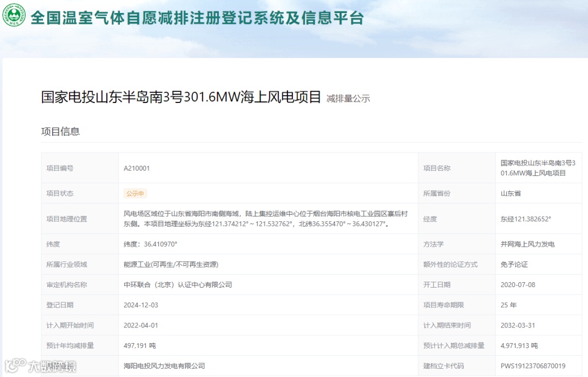Select the crediting start date 2022-04-01
588x377 pixels.
[141, 325]
